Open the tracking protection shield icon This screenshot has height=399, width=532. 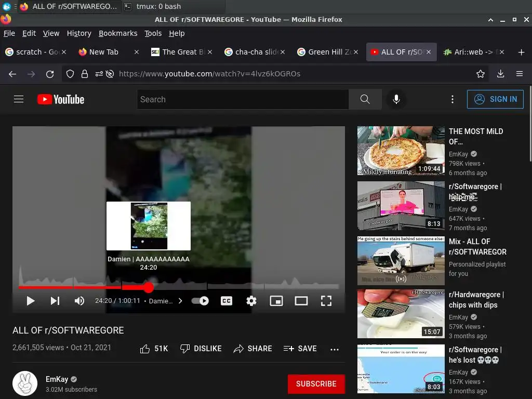click(x=70, y=74)
